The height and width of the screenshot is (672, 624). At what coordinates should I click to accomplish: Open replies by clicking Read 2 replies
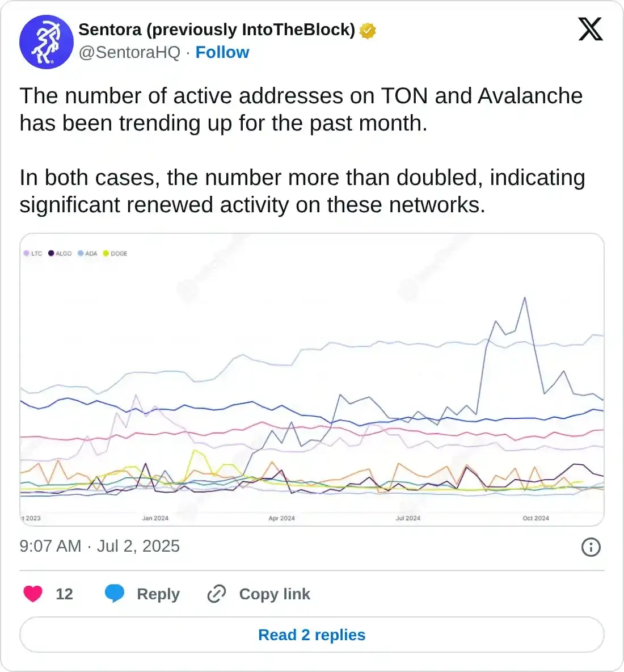[x=312, y=635]
